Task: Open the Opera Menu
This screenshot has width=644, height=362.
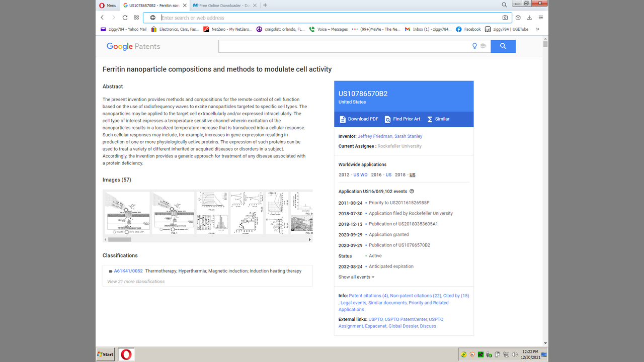Action: click(108, 6)
